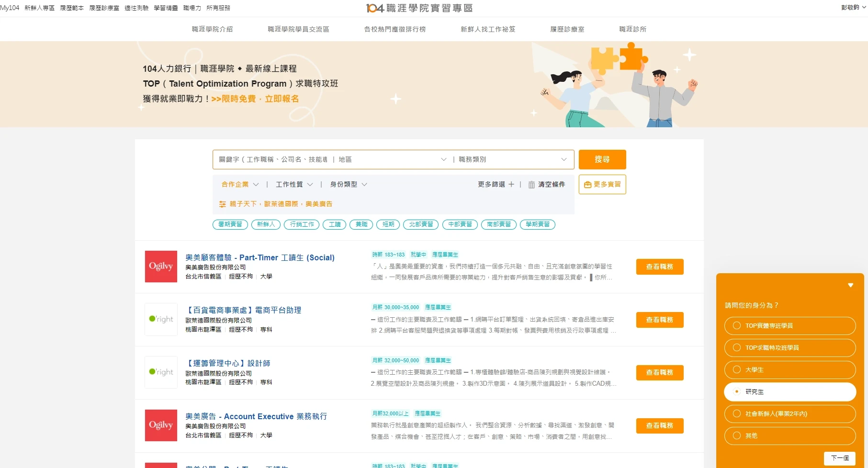Open 職場力 in top bar

pyautogui.click(x=192, y=8)
